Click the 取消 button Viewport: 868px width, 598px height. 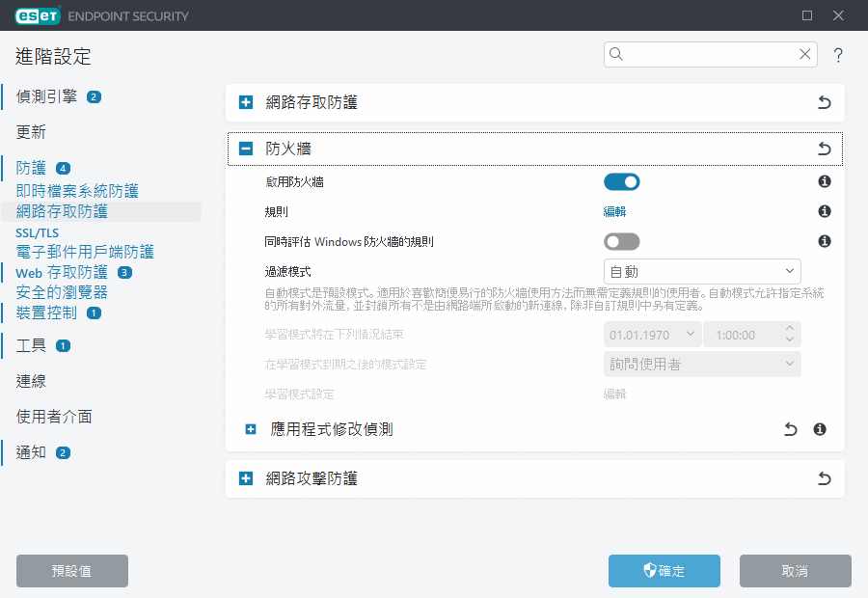tap(796, 571)
